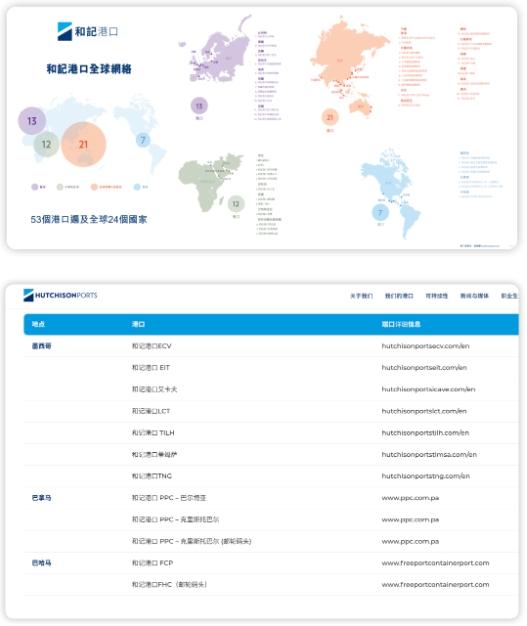Open the 关于我们 navigation menu item
The image size is (527, 626).
click(361, 296)
